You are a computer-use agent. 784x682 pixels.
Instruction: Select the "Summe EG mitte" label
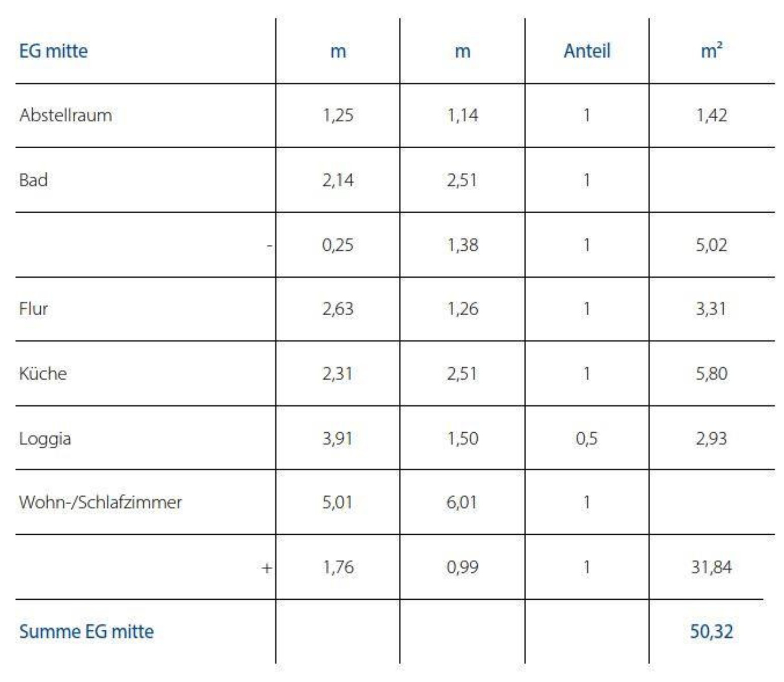[86, 632]
